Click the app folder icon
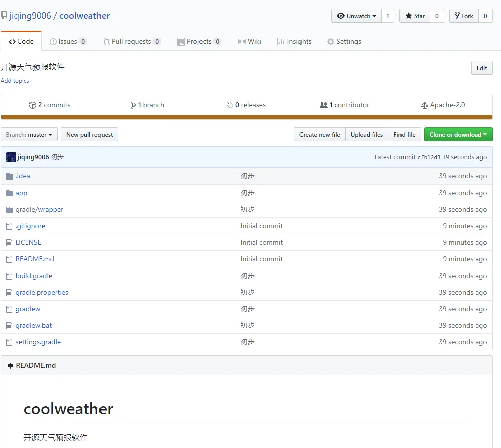The image size is (501, 448). click(10, 193)
